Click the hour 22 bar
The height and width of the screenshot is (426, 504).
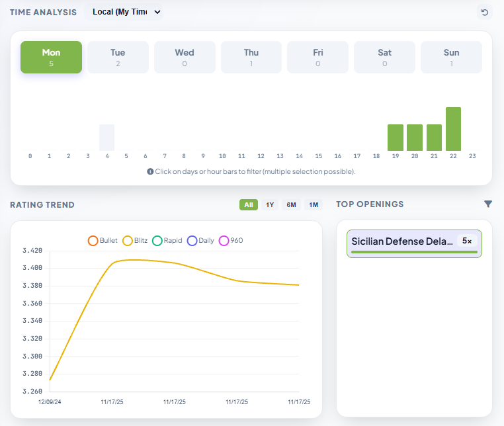tap(453, 129)
